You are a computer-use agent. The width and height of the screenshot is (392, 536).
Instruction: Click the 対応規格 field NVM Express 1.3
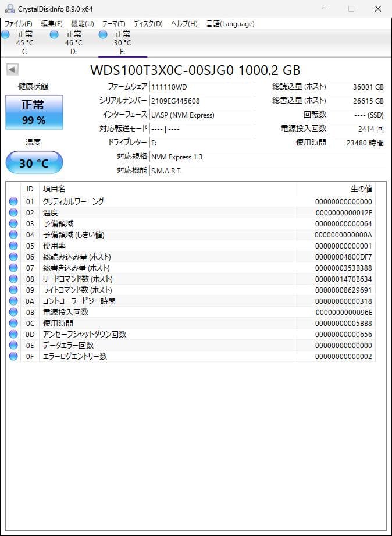tap(268, 157)
